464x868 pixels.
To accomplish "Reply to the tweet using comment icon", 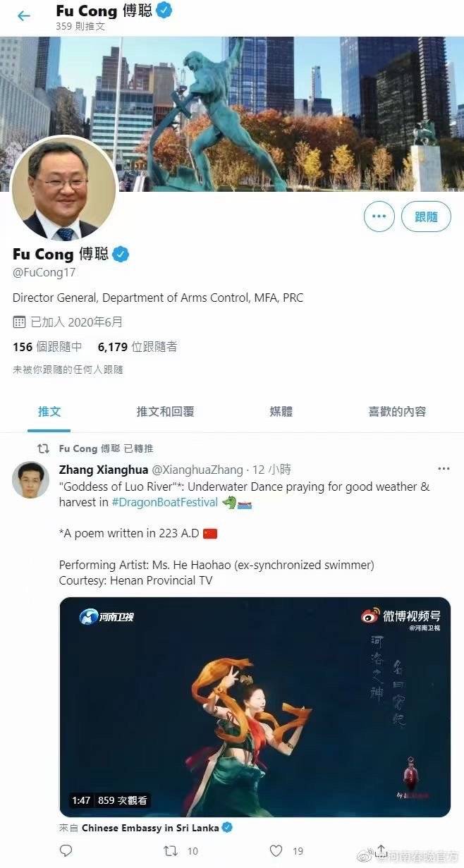I will coord(66,851).
